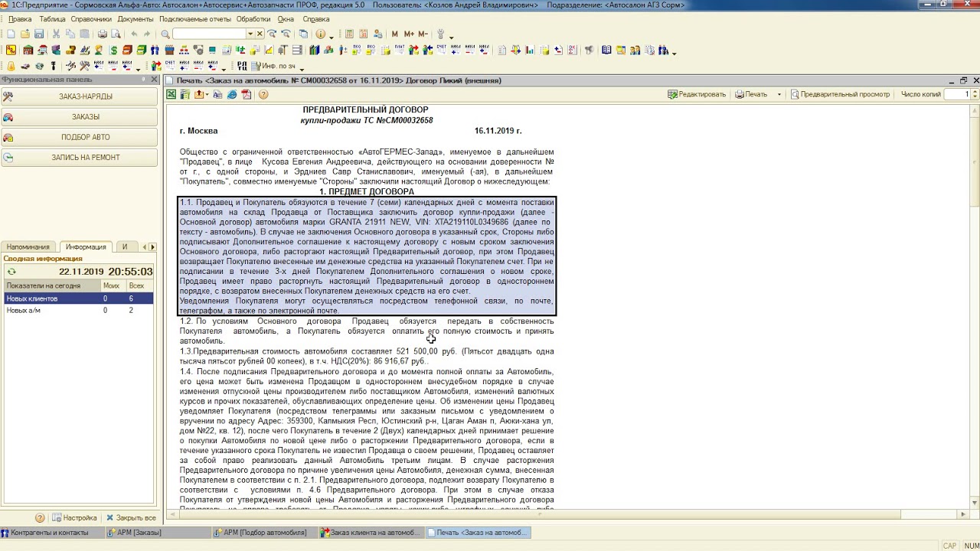The image size is (980, 551).
Task: Switch to the Информация tab
Action: click(x=86, y=246)
